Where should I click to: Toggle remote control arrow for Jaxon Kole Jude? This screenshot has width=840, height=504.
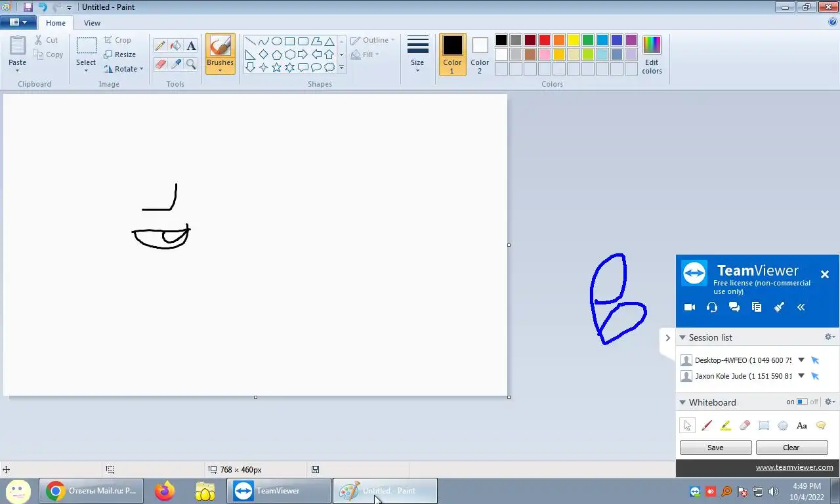(x=815, y=376)
